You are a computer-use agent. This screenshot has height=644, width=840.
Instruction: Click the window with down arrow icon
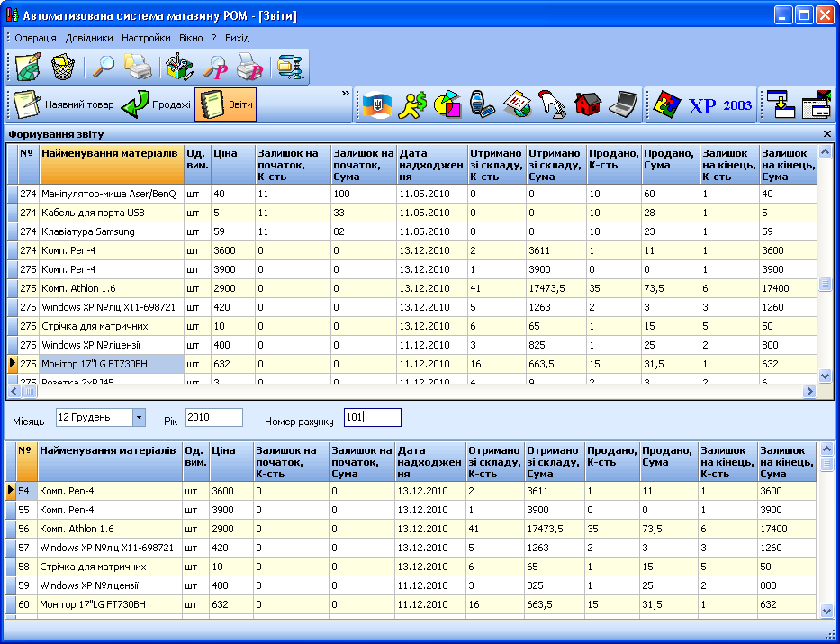(x=780, y=104)
